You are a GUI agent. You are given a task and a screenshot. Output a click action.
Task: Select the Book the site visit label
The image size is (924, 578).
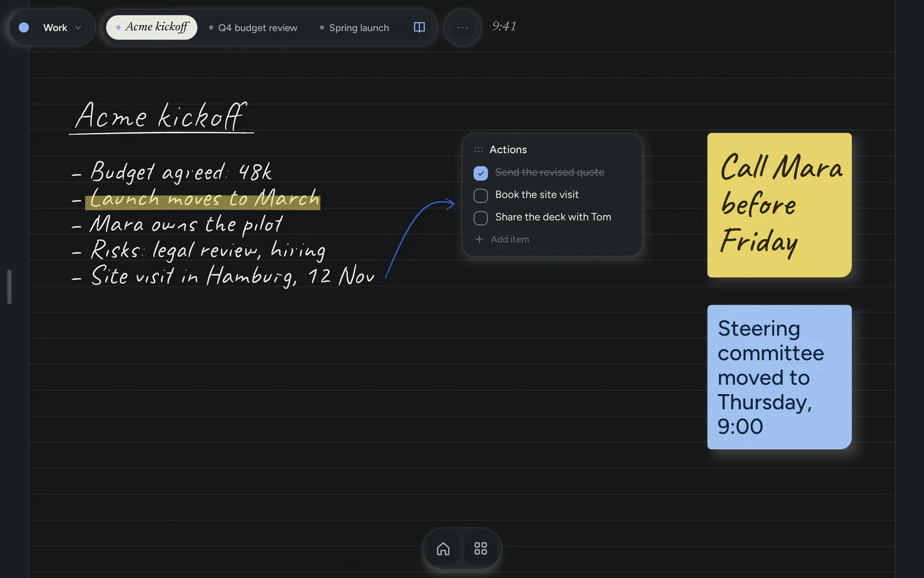point(537,195)
